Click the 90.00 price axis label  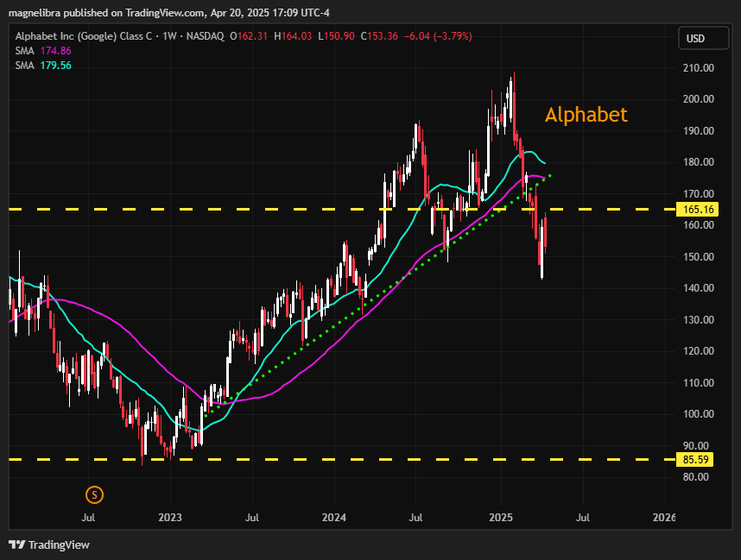click(696, 446)
